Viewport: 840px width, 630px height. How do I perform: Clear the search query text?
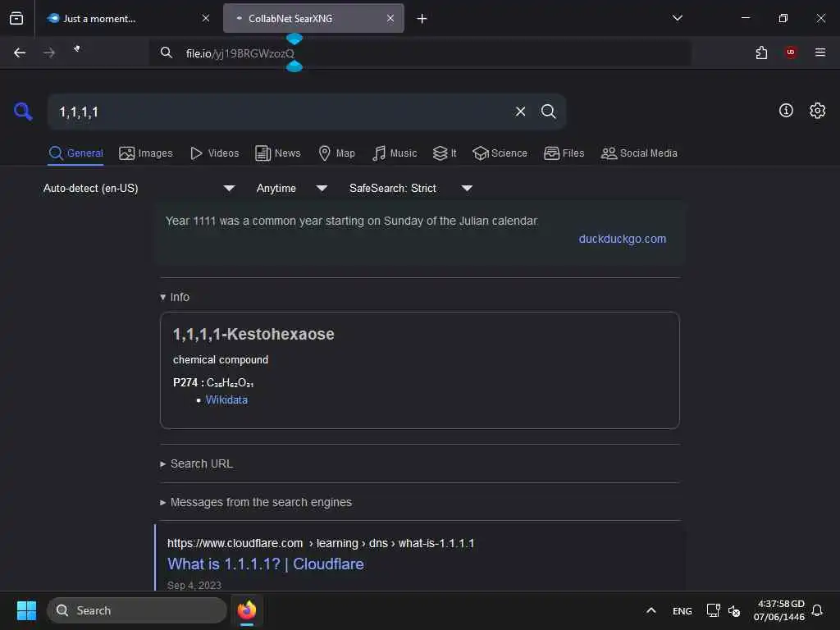tap(520, 112)
